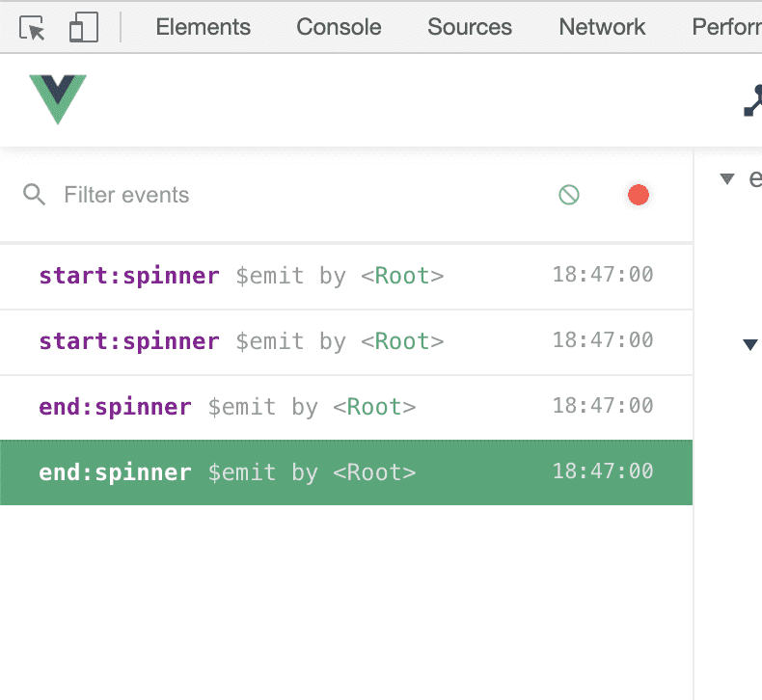Click into the Filter events field
Viewport: 762px width, 700px height.
[289, 196]
